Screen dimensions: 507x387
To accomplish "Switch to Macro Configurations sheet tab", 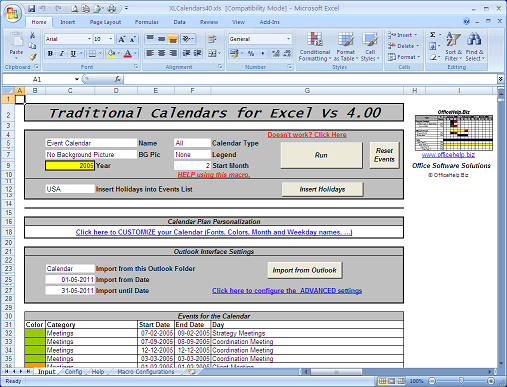I will [146, 371].
